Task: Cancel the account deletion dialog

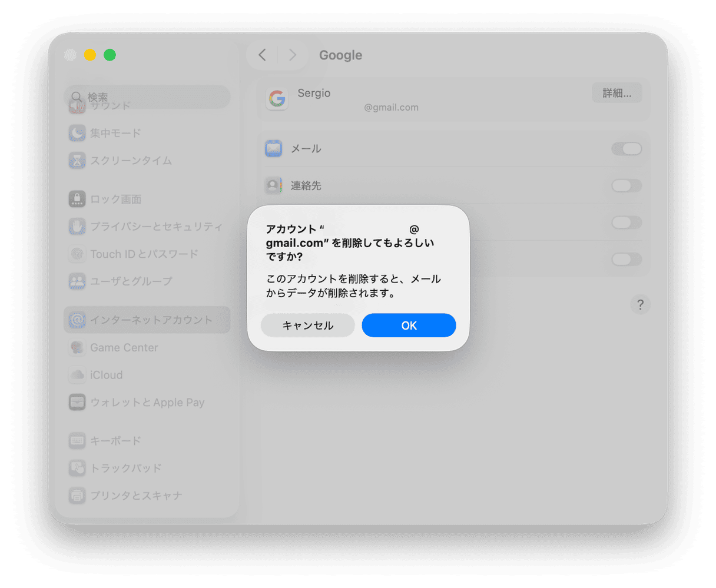Action: (307, 325)
